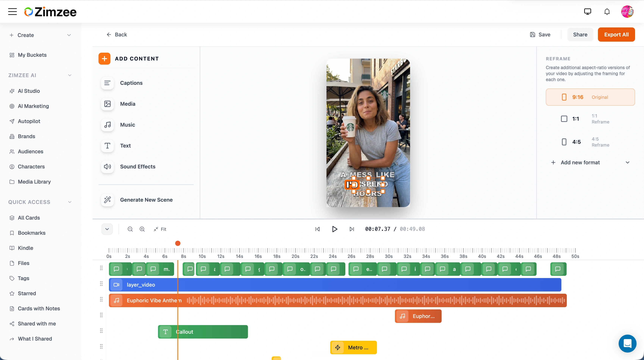Expand the Create menu in sidebar

coord(40,35)
